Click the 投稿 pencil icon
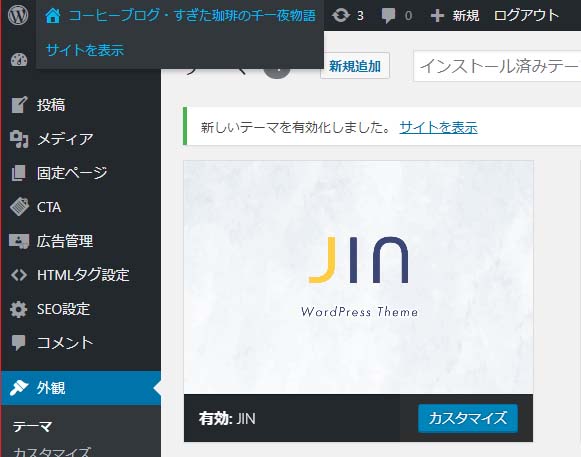 click(x=19, y=105)
